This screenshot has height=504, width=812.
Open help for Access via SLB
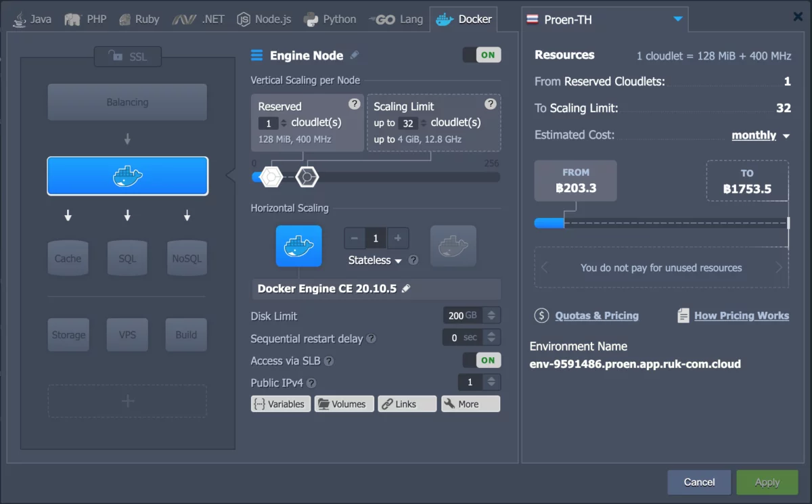(329, 361)
